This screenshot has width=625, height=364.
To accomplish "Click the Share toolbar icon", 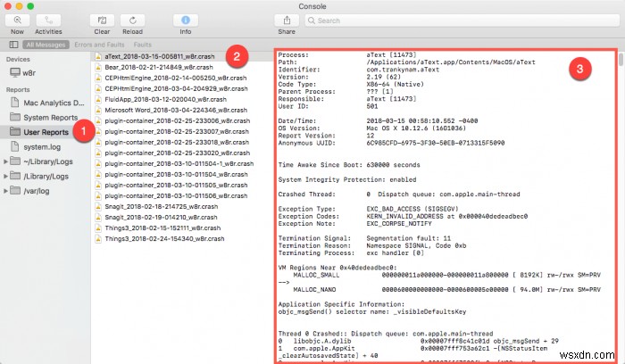I will (x=287, y=21).
